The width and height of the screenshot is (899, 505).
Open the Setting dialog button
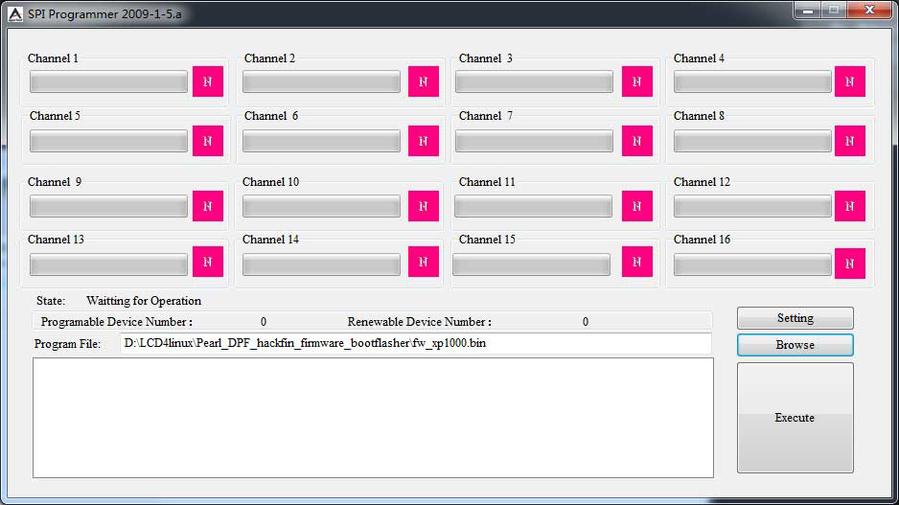[x=795, y=318]
